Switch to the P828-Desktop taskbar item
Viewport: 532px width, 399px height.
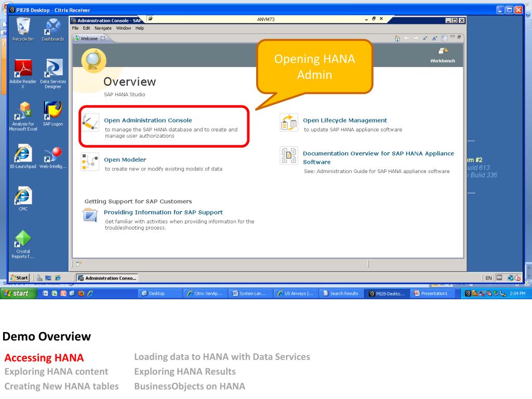[387, 294]
